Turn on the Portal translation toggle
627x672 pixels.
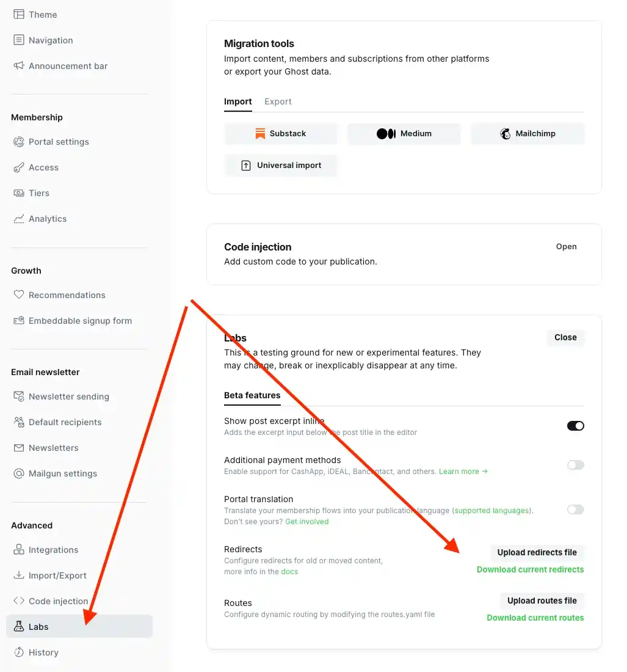pos(574,509)
